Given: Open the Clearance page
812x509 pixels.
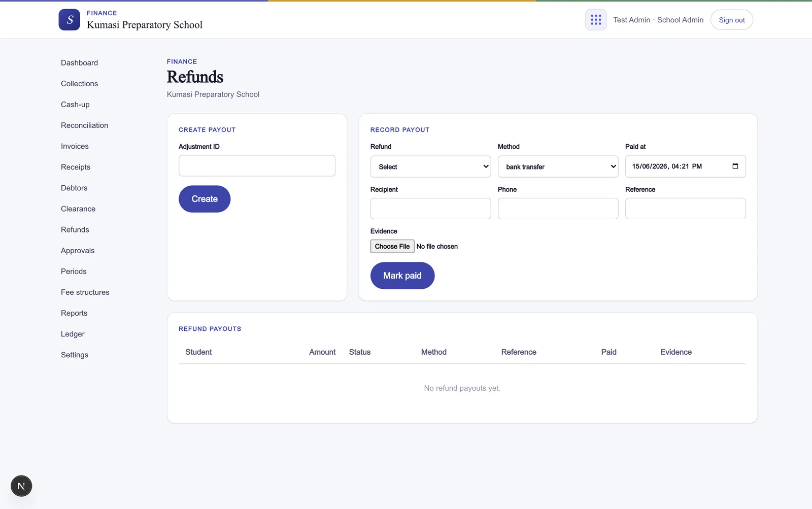Looking at the screenshot, I should pos(78,209).
